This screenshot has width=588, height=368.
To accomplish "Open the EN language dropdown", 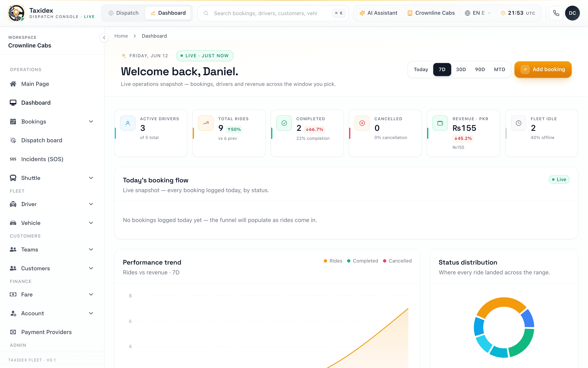I will (x=478, y=13).
